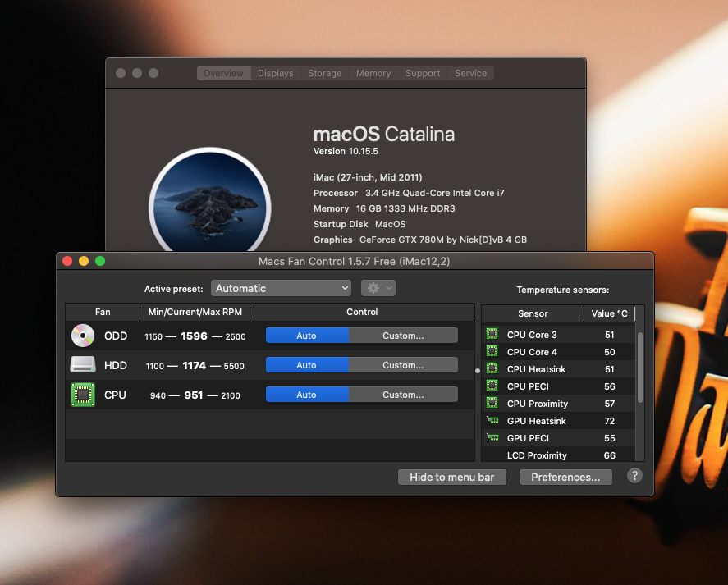Open Preferences in Macs Fan Control
This screenshot has height=585, width=728.
pos(565,477)
